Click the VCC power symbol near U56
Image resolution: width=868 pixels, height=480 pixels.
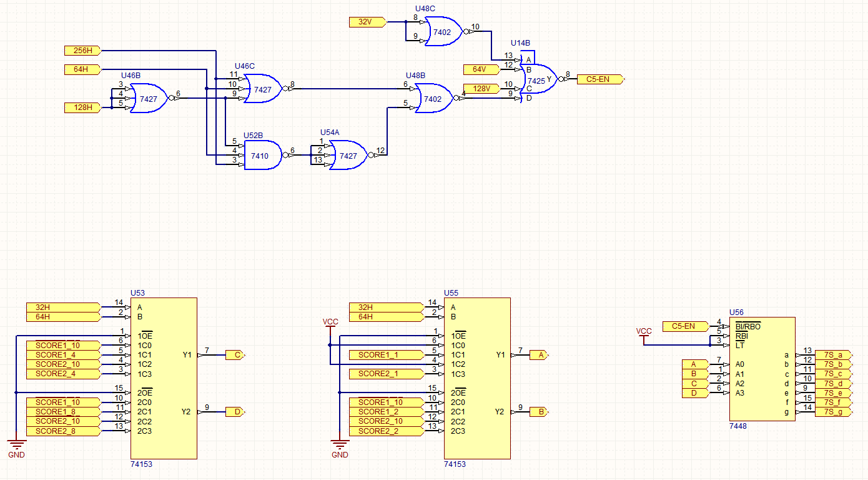click(x=644, y=336)
